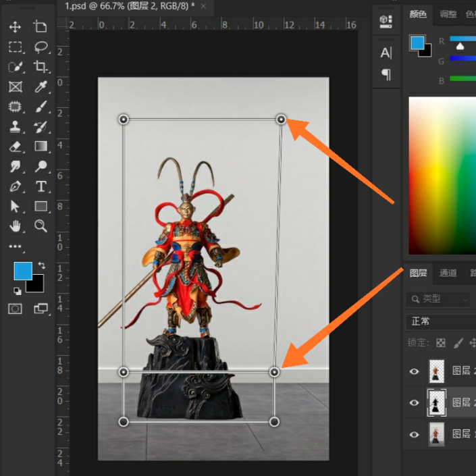Select the Horizontal Type tool
This screenshot has width=476, height=476.
pos(41,186)
